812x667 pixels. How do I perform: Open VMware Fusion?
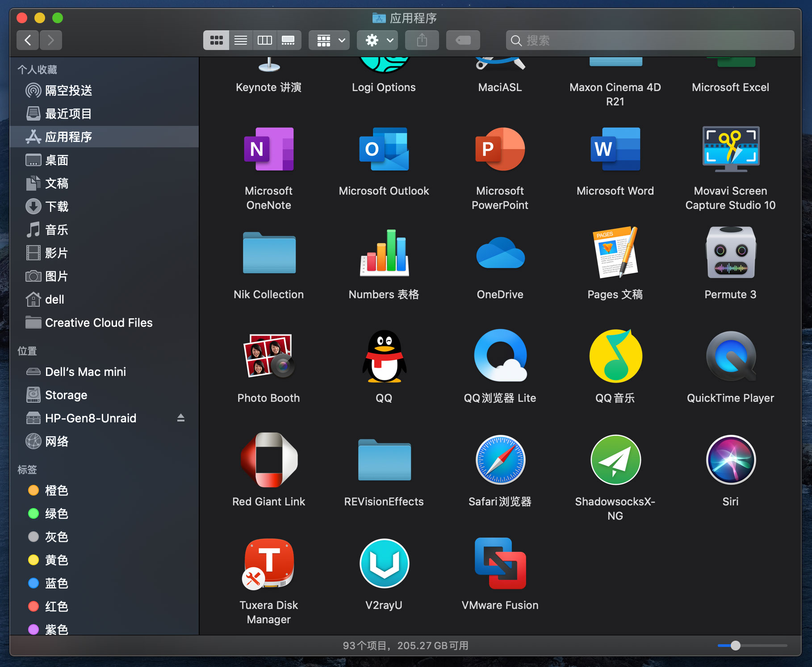tap(500, 563)
